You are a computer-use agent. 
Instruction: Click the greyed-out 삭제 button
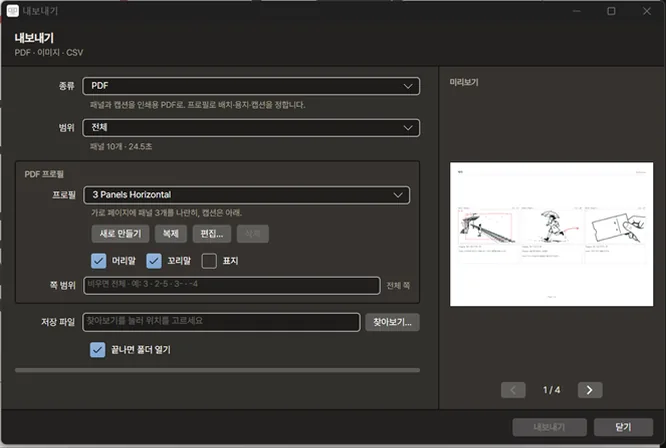click(x=252, y=234)
